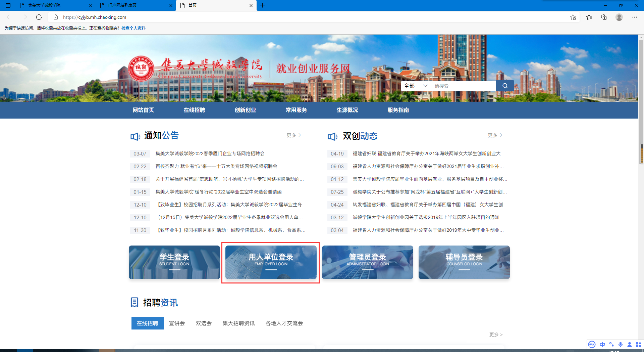Open the 暖冬行动 2022届毕业生空中双选会邀请函 notice
Screen dimensions: 644x352
218,192
